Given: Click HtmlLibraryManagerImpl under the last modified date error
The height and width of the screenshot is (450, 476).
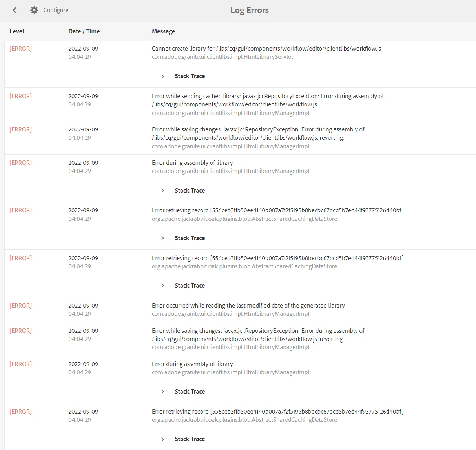Looking at the screenshot, I should tap(231, 314).
